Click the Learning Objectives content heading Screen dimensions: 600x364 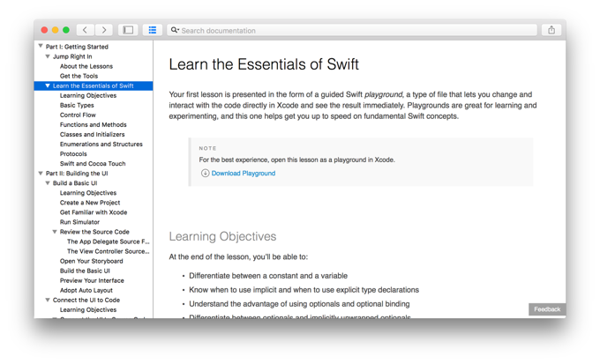click(x=222, y=237)
